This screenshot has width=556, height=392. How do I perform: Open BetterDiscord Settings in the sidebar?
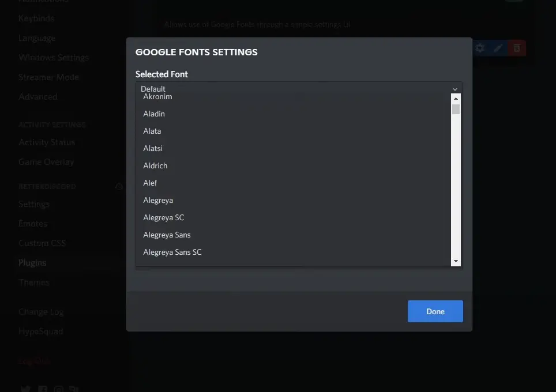coord(34,204)
